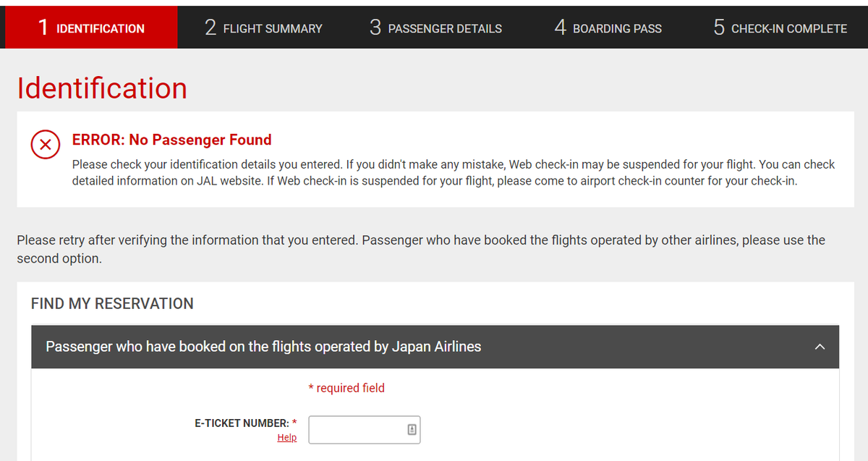Open the Help link under E-Ticket Number
This screenshot has width=868, height=461.
[286, 438]
